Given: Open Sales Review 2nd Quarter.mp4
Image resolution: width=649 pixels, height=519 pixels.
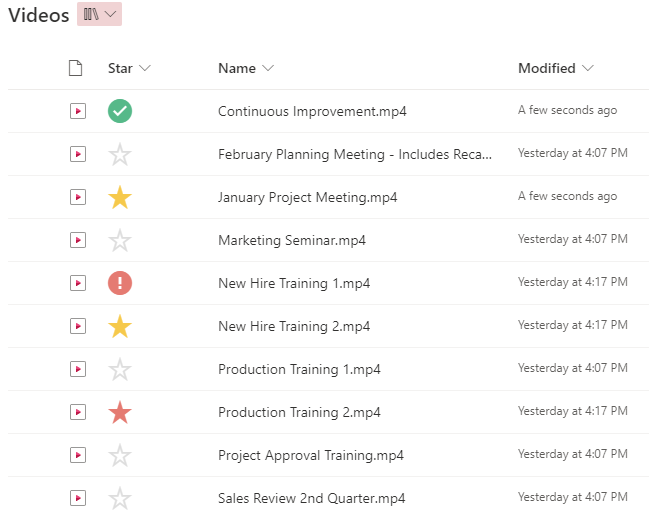Looking at the screenshot, I should pos(312,499).
